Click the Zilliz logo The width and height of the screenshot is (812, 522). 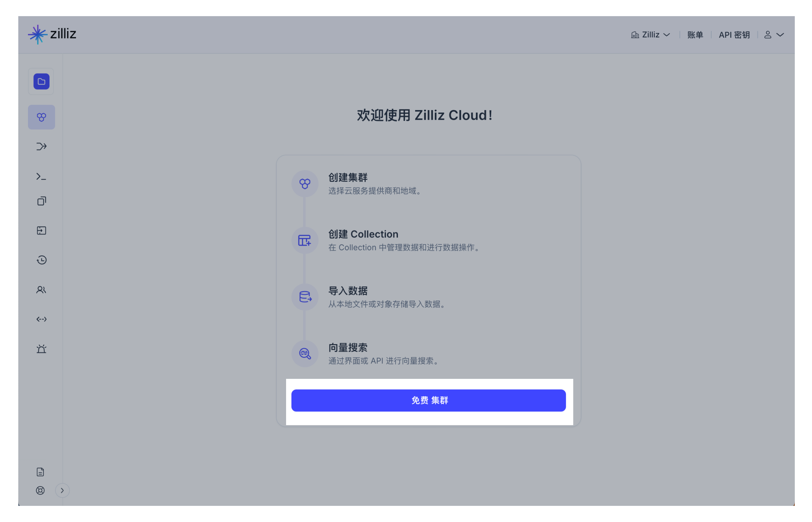52,34
